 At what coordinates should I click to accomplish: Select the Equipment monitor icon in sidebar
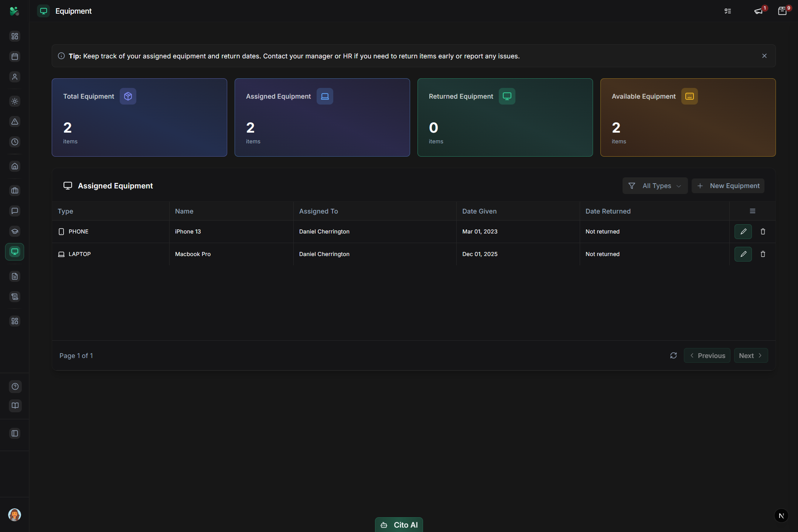[15, 252]
